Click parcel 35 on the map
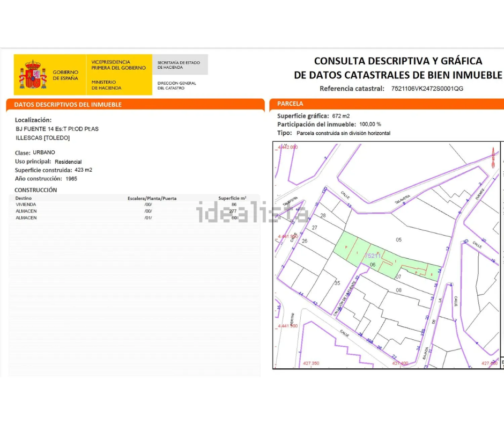Screen dimensions: 504x423 (x=337, y=283)
